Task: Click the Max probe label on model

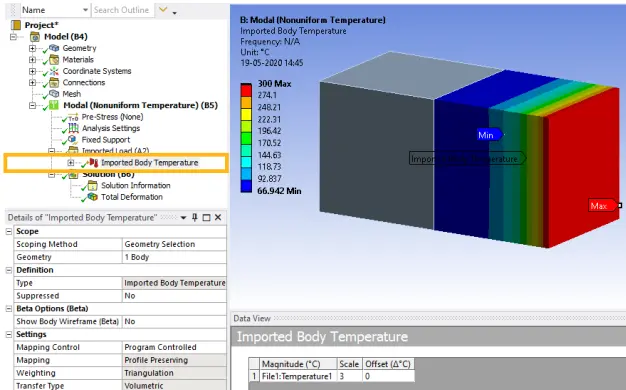Action: point(602,206)
